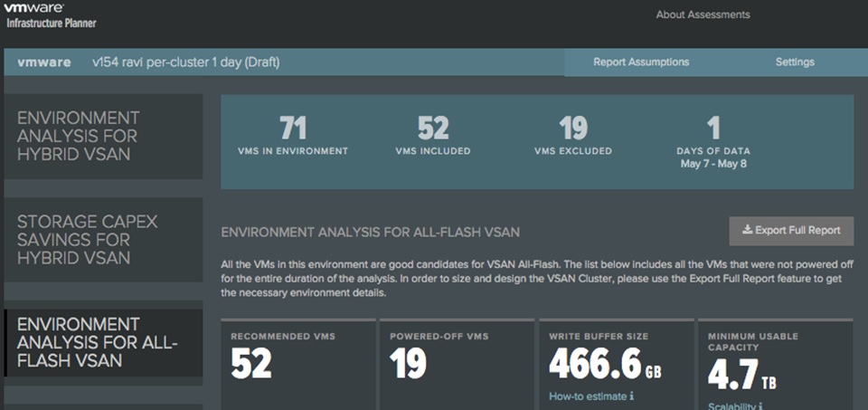Click the Write Buffer Size 466.6 GB value
Viewport: 868px width, 410px height.
pos(605,364)
